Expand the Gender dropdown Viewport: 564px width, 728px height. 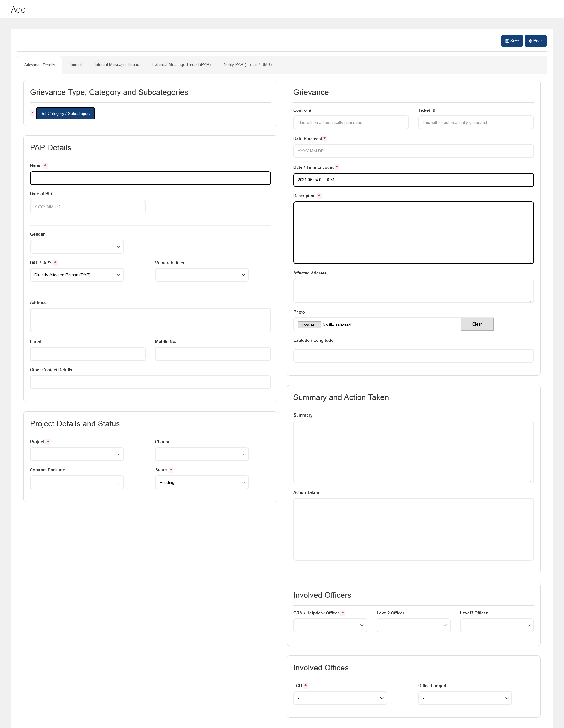tap(77, 247)
